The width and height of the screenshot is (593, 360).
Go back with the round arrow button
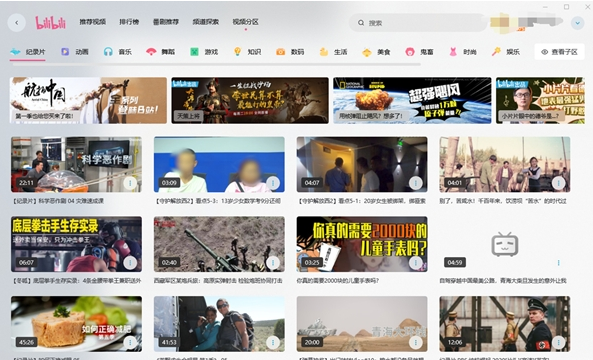17,23
